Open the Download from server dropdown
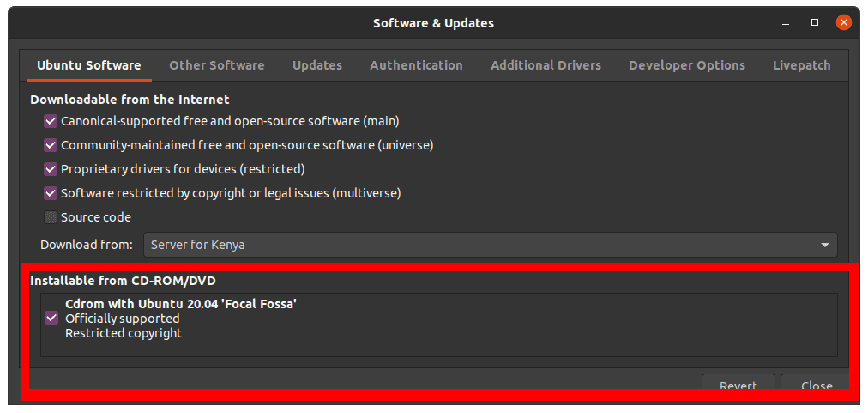 click(490, 245)
